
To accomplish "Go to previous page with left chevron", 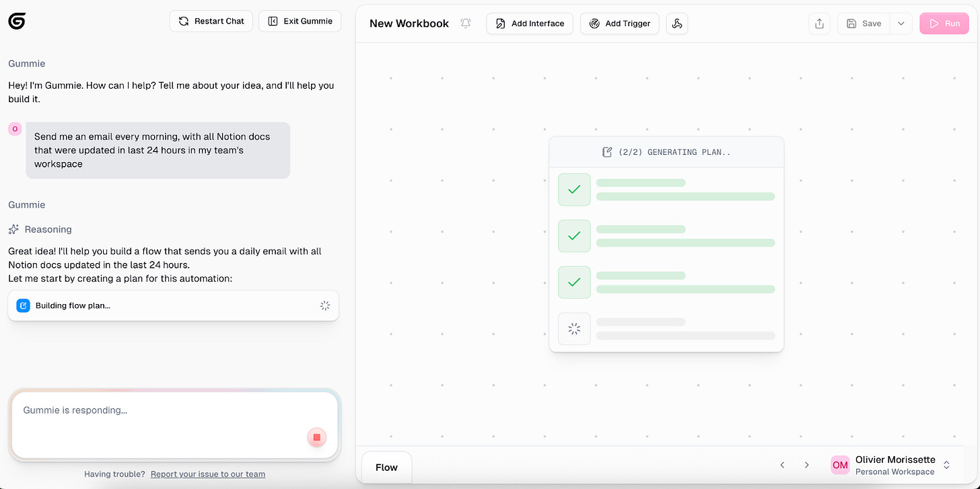I will pos(782,465).
